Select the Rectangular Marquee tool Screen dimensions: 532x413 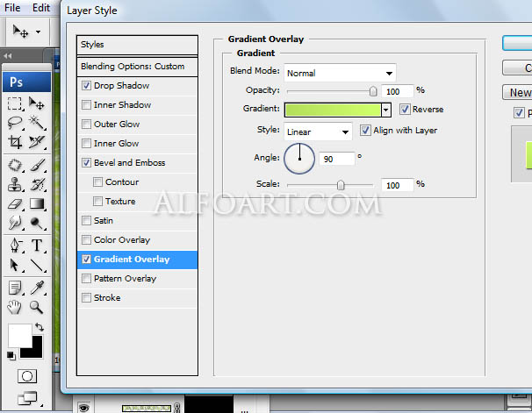[15, 103]
